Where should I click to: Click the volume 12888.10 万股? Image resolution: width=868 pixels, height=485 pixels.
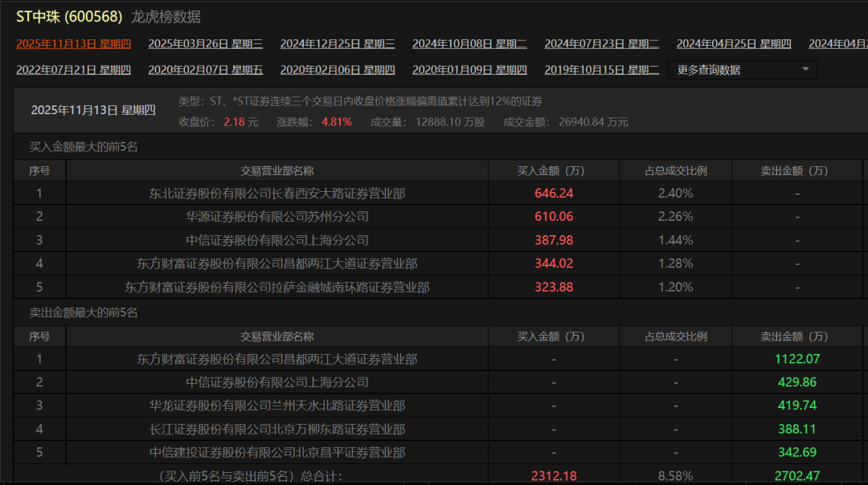tap(450, 122)
